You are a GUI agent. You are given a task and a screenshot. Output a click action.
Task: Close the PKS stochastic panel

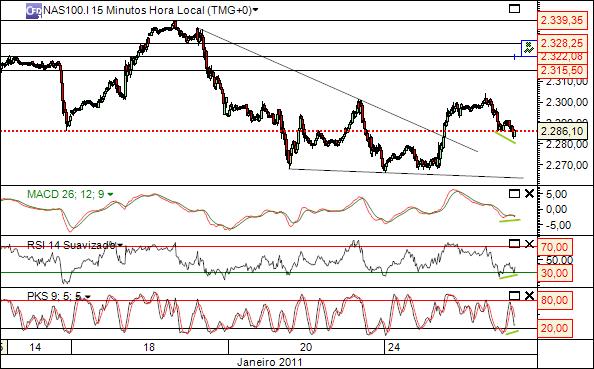coord(529,296)
